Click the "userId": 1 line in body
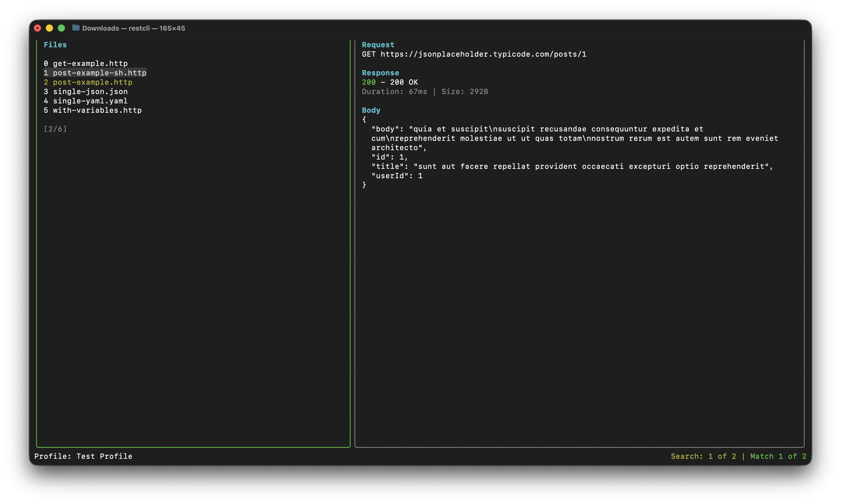The width and height of the screenshot is (841, 504). (397, 176)
